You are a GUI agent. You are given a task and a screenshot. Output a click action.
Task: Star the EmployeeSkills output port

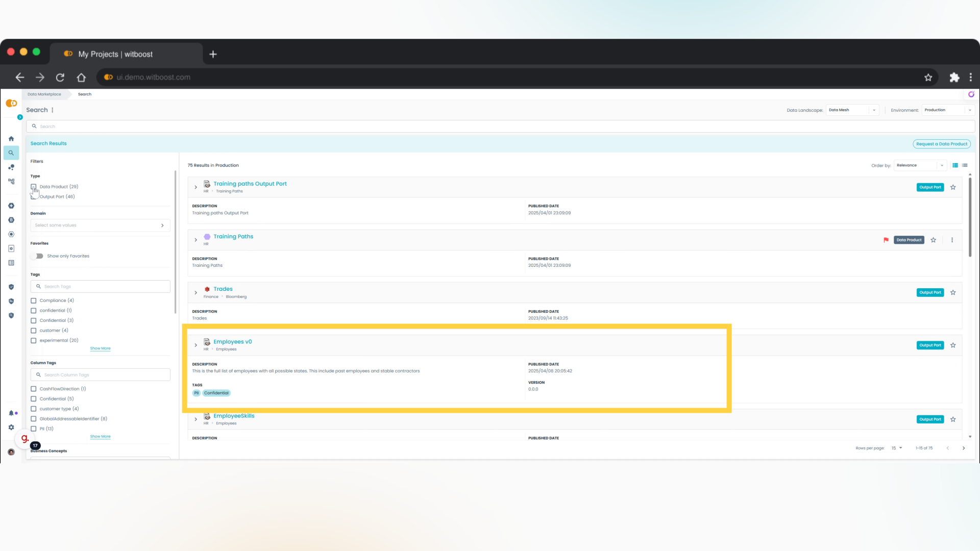pos(953,419)
